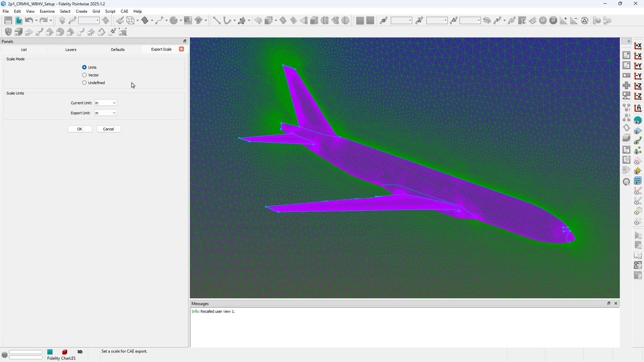Open the Script menu

tap(110, 11)
